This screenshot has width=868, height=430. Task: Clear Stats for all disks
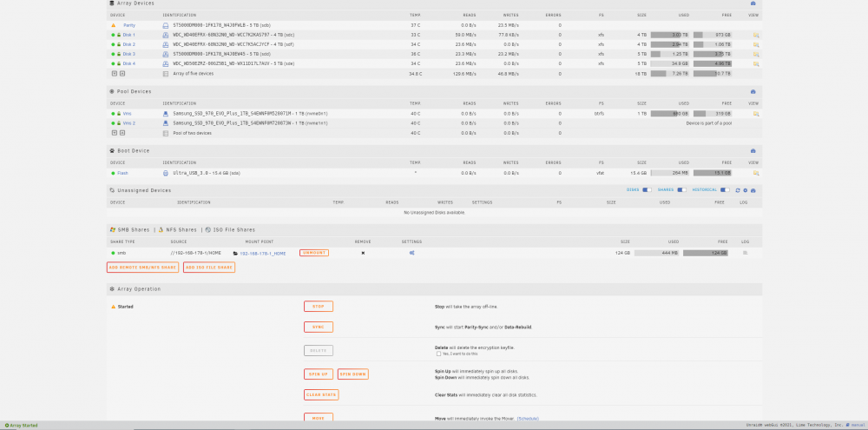[321, 395]
